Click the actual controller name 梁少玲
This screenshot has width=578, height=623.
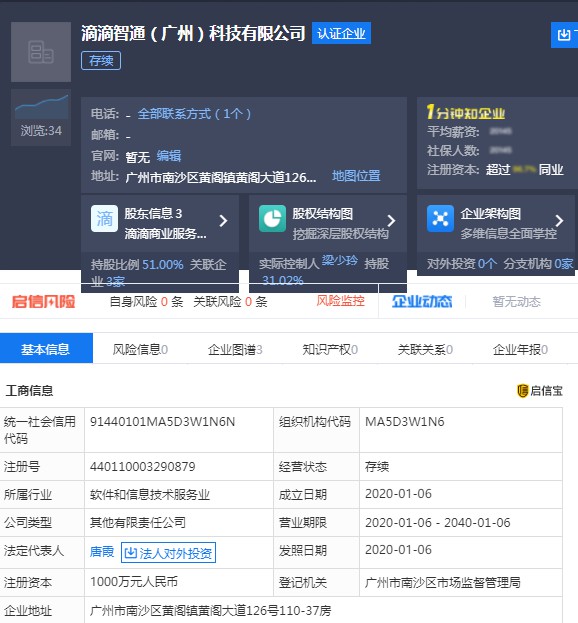[340, 260]
